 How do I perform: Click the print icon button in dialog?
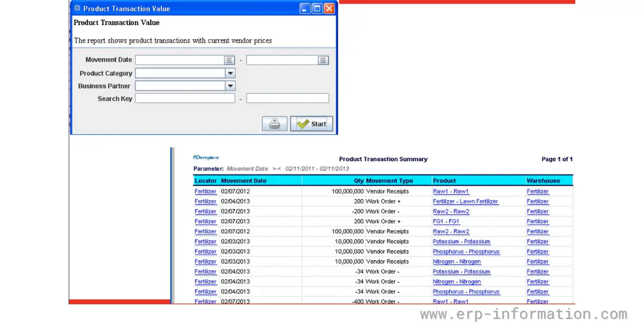coord(275,123)
